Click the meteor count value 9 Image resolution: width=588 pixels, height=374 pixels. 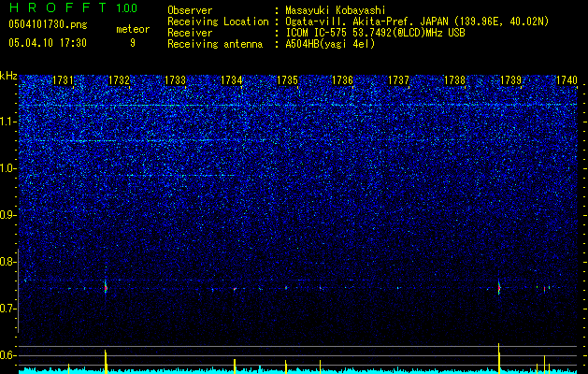click(133, 43)
